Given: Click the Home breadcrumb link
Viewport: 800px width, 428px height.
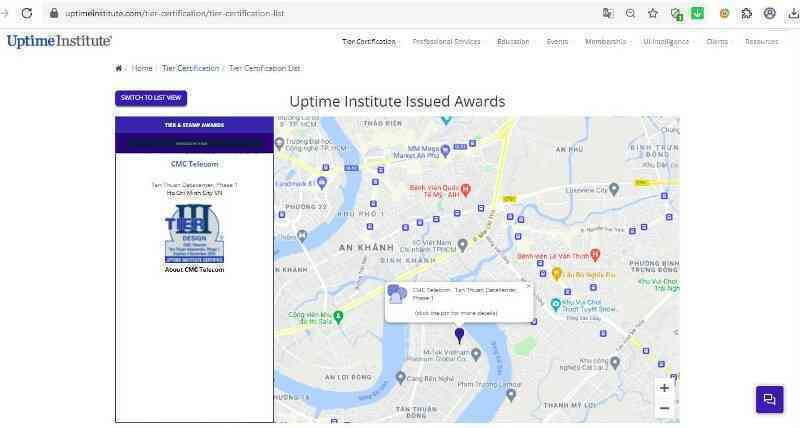Looking at the screenshot, I should (x=142, y=68).
